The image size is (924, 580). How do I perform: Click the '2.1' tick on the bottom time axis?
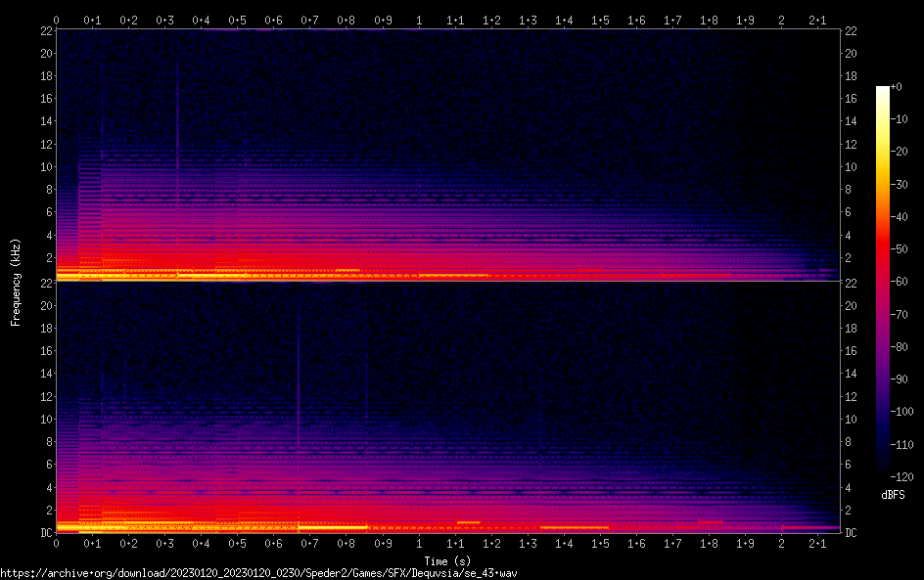(817, 543)
